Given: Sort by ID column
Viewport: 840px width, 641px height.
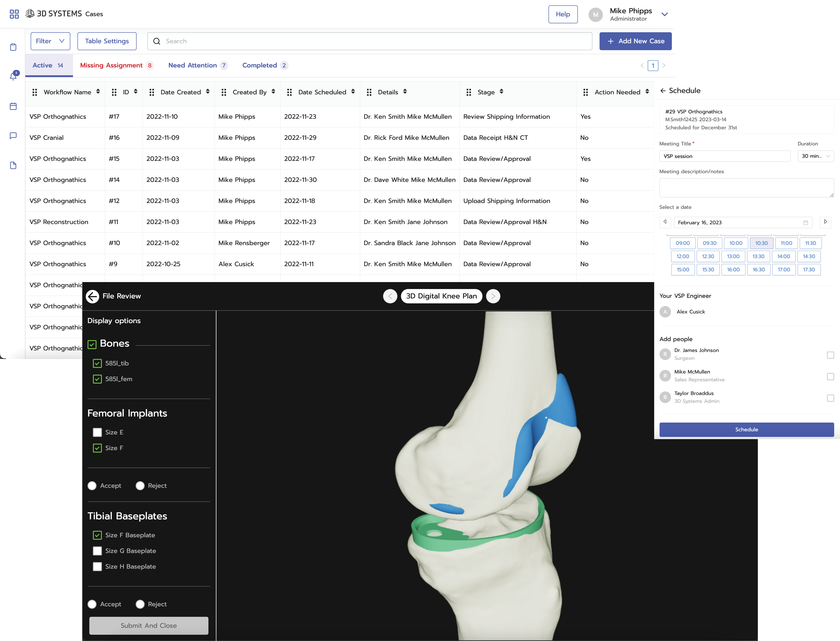Looking at the screenshot, I should (135, 92).
